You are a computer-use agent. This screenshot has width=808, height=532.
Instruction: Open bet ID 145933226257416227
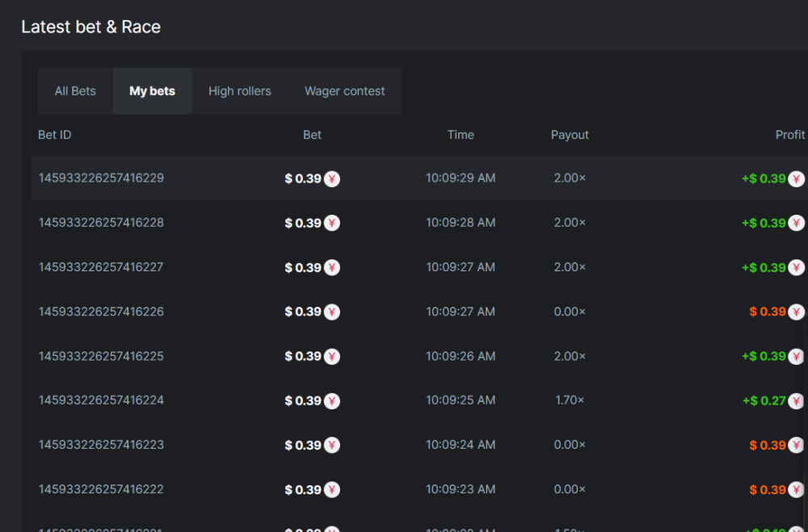pos(101,267)
